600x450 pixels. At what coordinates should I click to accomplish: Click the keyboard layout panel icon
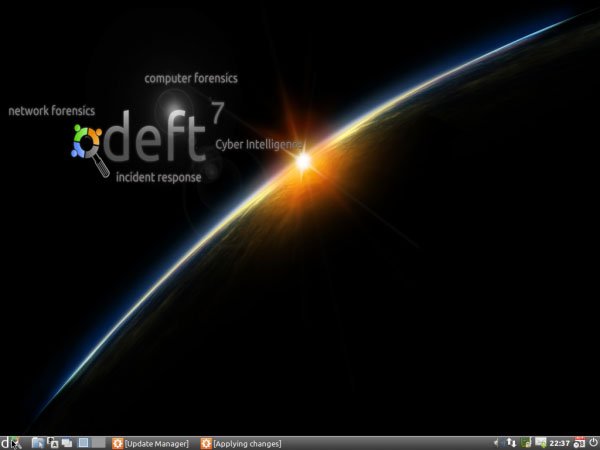click(52, 443)
